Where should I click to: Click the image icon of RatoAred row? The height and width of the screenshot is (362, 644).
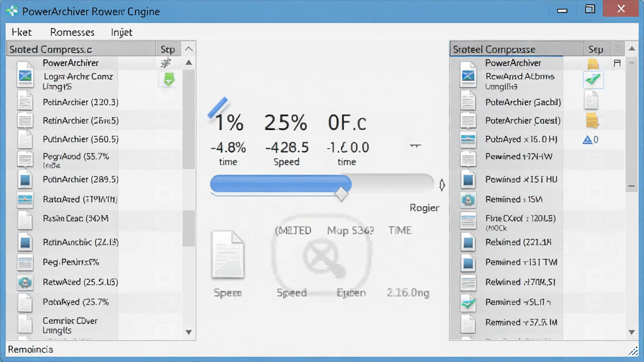pos(25,199)
